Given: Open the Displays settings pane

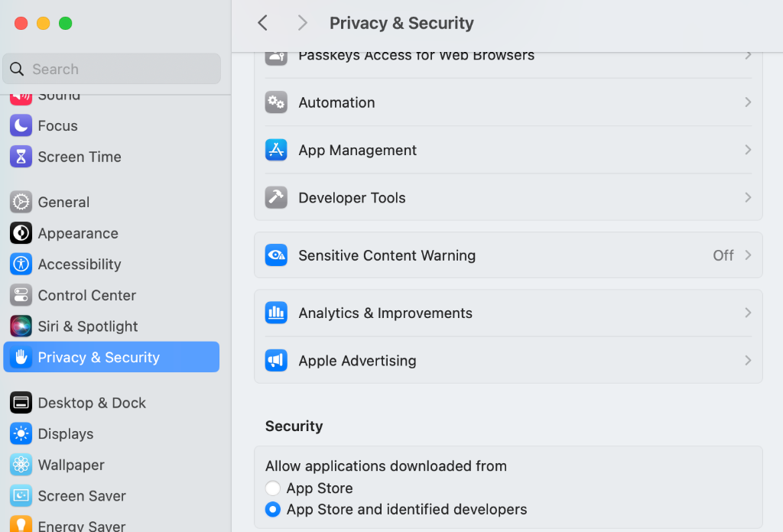Looking at the screenshot, I should [112, 433].
